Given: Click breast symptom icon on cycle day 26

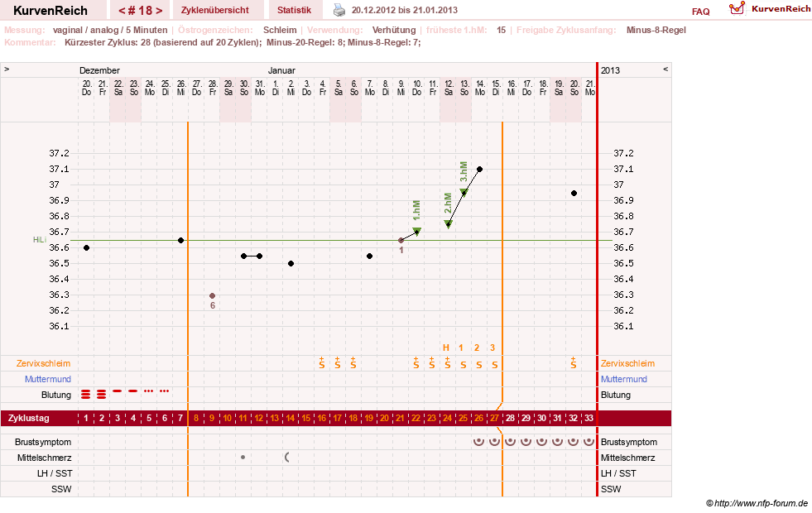Looking at the screenshot, I should coord(479,442).
